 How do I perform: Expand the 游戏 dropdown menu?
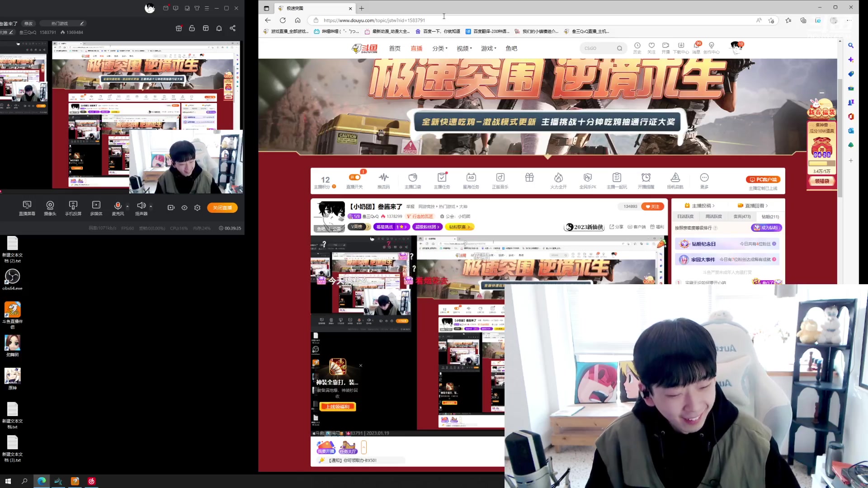coord(489,48)
